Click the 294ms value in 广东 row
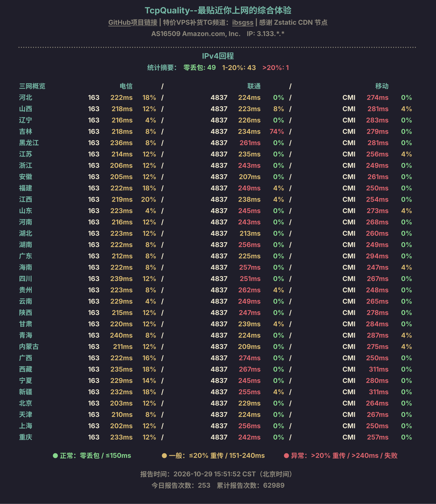The width and height of the screenshot is (436, 504). [377, 256]
